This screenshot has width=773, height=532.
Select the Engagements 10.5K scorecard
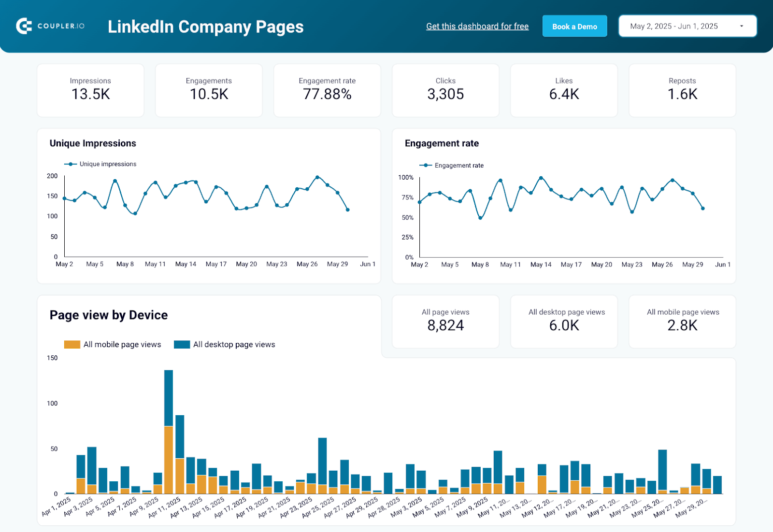coord(209,90)
